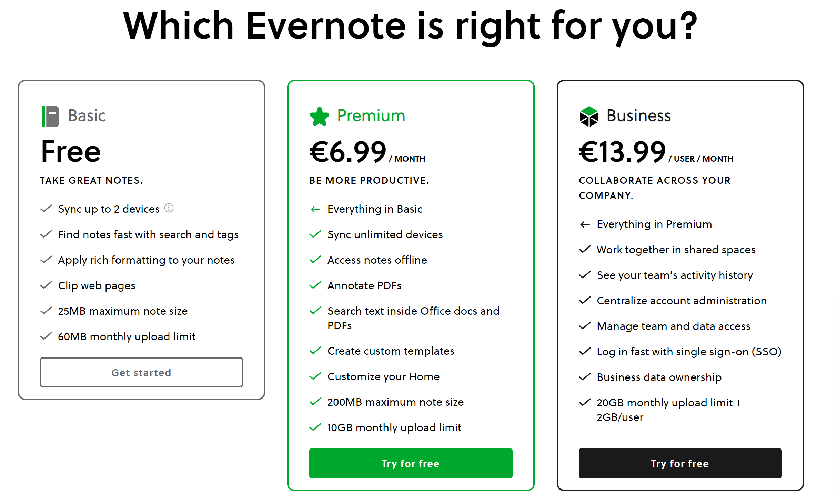Click the Business plan cube icon

coord(589,117)
